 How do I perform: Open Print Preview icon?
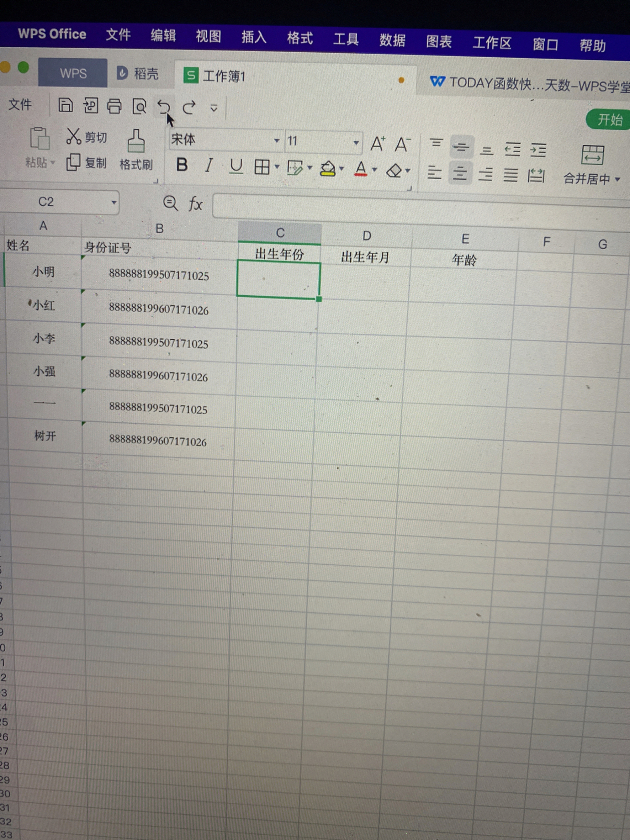pyautogui.click(x=139, y=107)
